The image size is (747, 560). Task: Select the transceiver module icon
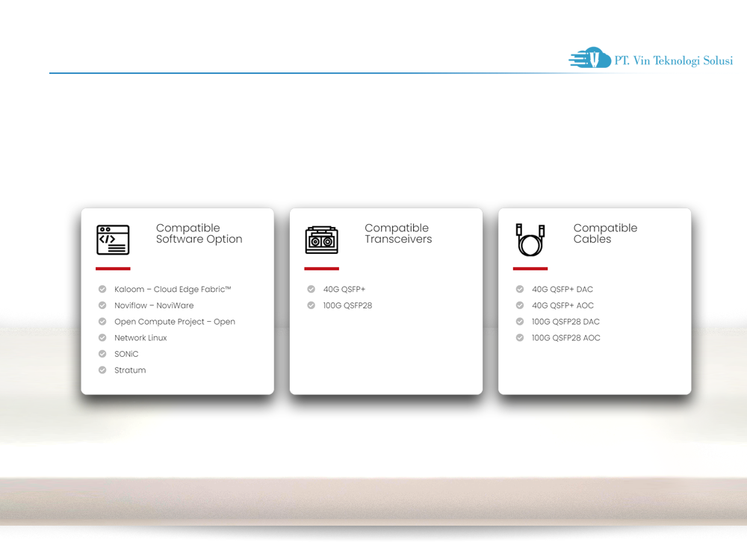[321, 240]
